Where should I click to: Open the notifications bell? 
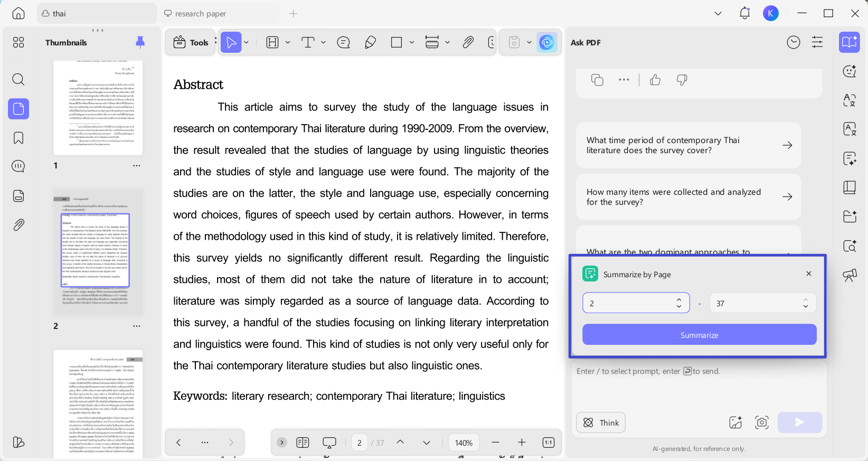click(x=744, y=13)
